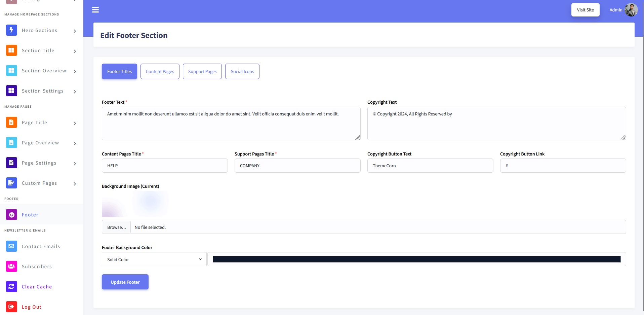Click the hamburger menu icon
The image size is (644, 315).
(95, 10)
